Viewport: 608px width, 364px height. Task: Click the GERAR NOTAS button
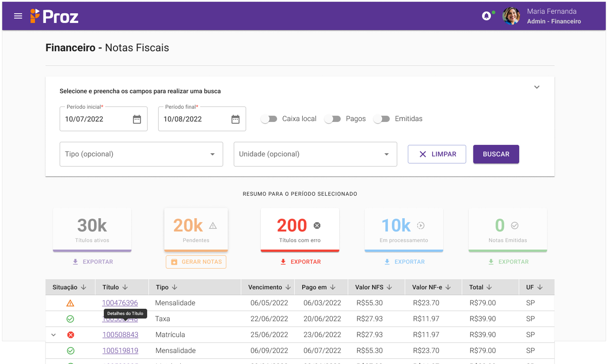(x=196, y=262)
